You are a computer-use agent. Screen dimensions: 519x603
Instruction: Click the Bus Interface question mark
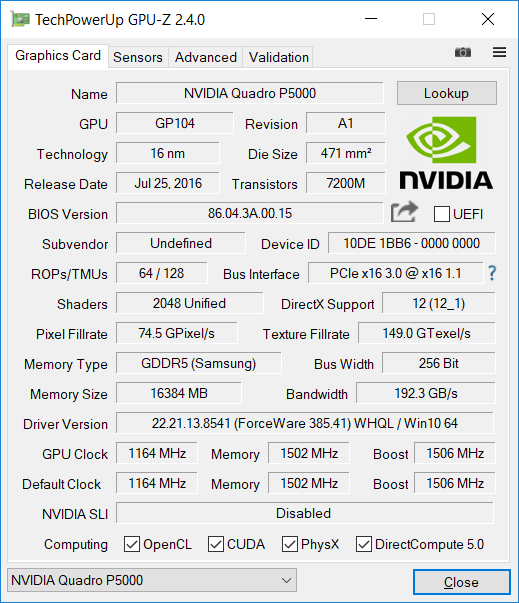point(492,273)
